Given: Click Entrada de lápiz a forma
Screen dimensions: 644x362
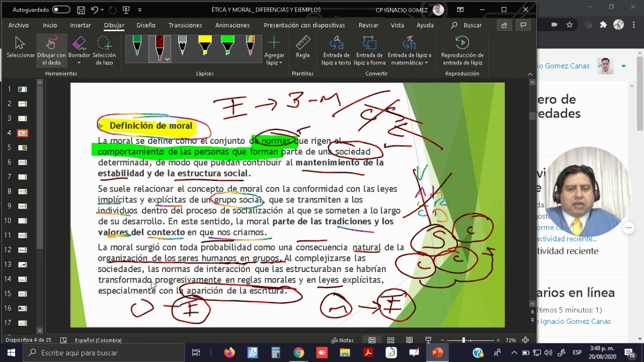Looking at the screenshot, I should 369,51.
